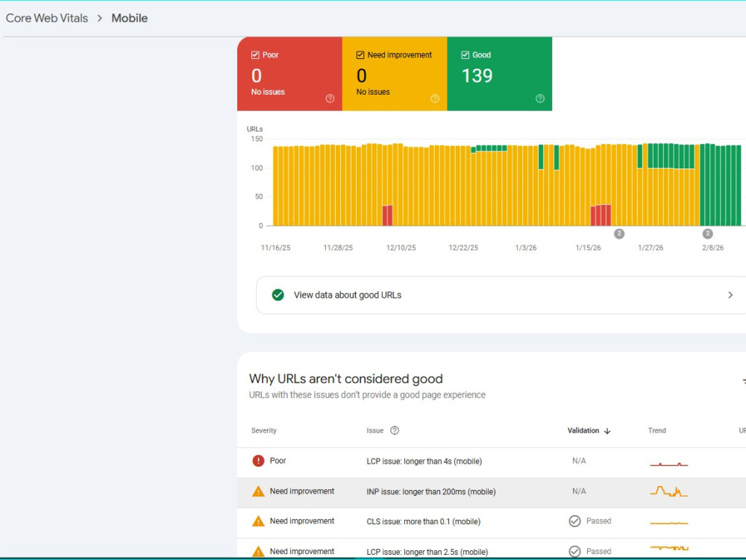Click green check icon beside good URLs
746x560 pixels.
(x=278, y=295)
